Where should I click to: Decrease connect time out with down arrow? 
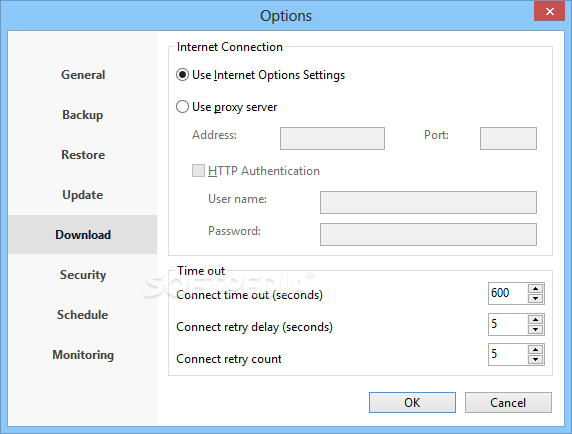point(535,298)
